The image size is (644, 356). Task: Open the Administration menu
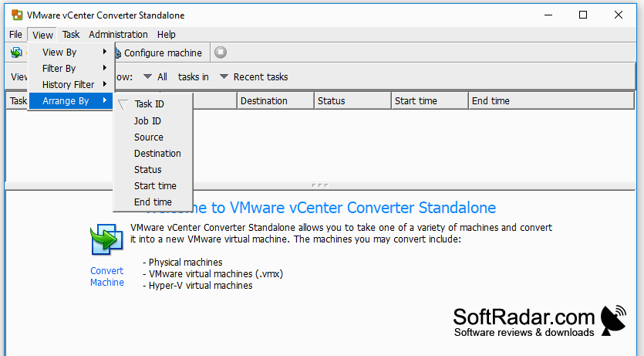118,35
